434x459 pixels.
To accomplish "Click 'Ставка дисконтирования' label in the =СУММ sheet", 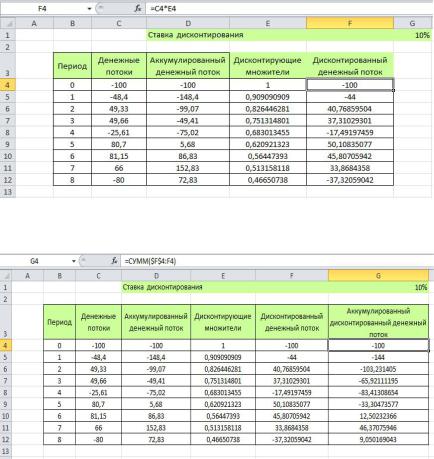I will point(162,287).
